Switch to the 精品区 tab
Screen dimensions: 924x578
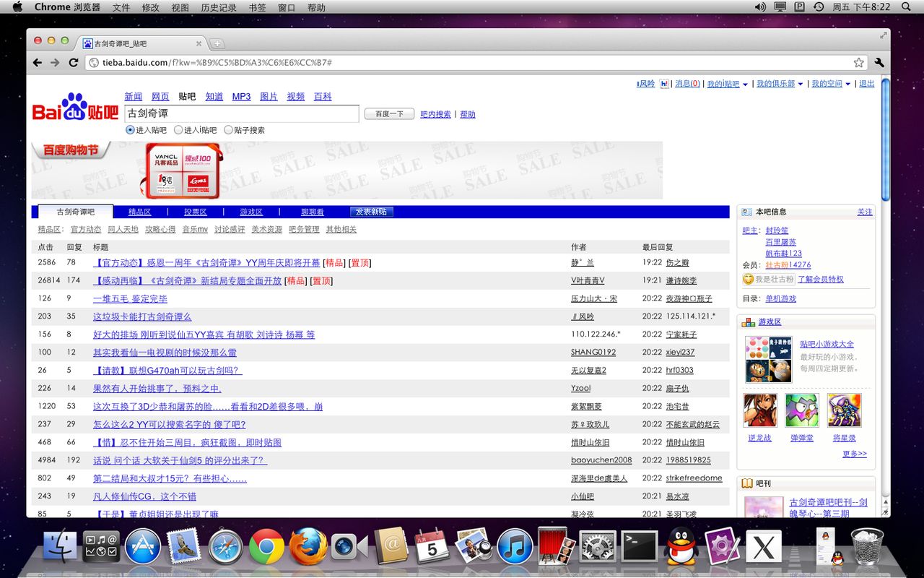[x=139, y=212]
